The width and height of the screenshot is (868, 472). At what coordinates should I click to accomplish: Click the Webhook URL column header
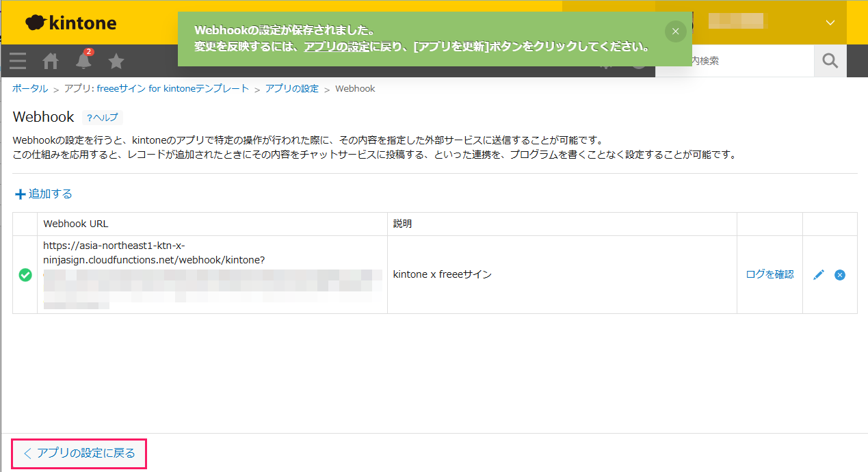tap(212, 224)
